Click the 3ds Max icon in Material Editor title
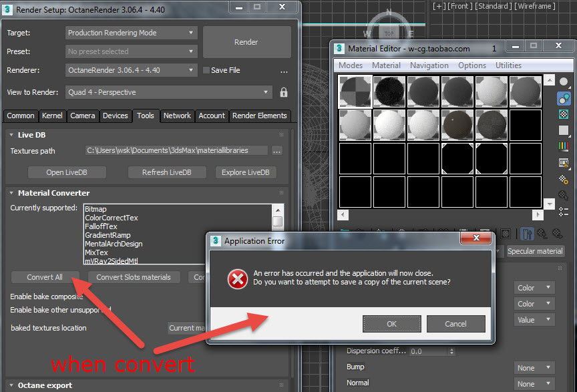The width and height of the screenshot is (577, 392). [339, 49]
